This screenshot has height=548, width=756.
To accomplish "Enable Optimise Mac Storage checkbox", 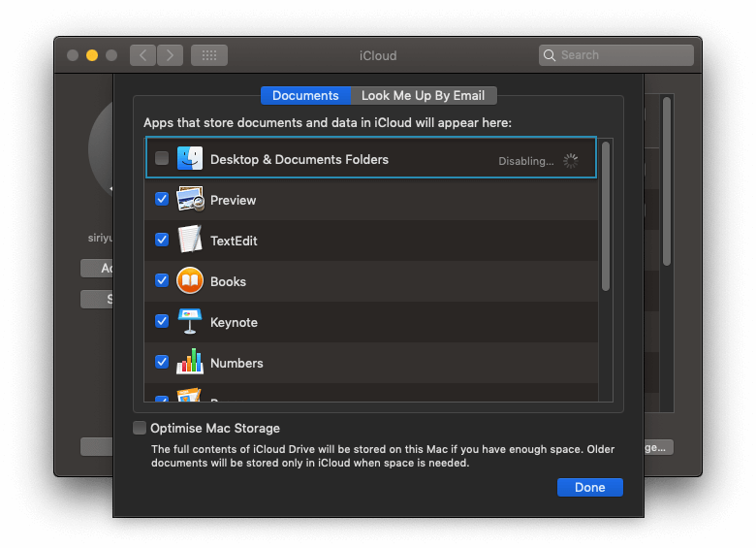I will [140, 428].
